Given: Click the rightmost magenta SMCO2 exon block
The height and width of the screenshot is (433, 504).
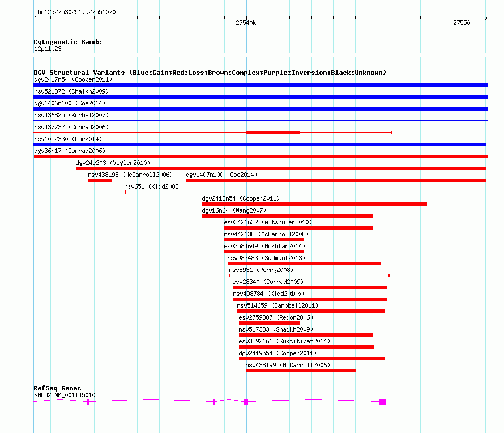Looking at the screenshot, I should (382, 402).
